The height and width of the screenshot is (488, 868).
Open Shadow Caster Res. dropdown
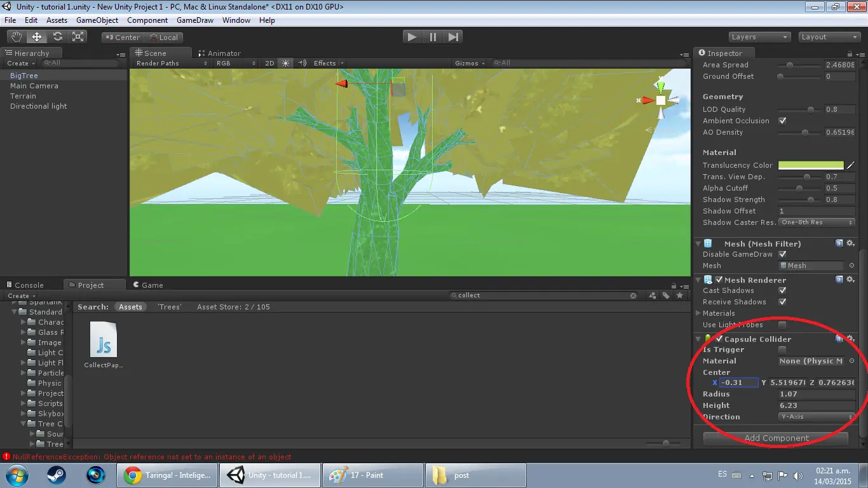click(x=817, y=222)
